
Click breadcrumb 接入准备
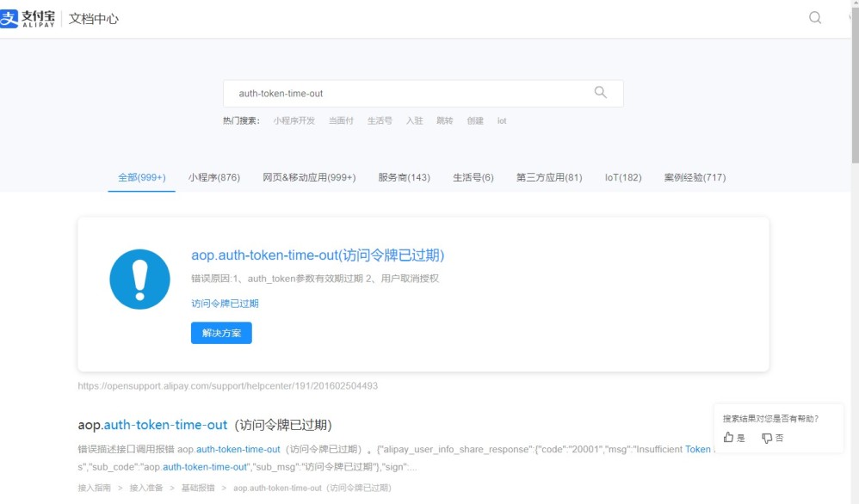click(146, 488)
